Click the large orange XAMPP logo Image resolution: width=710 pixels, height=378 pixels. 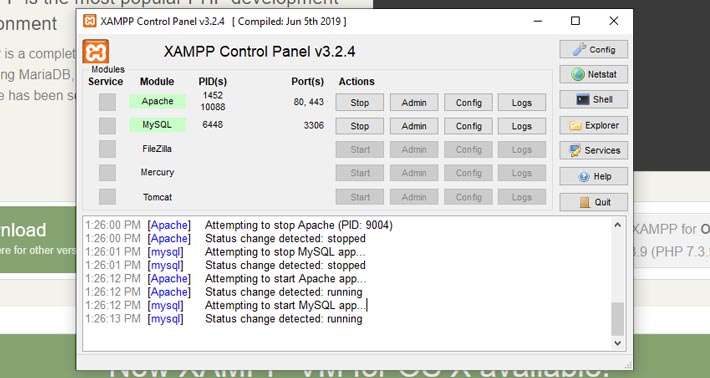pyautogui.click(x=96, y=51)
